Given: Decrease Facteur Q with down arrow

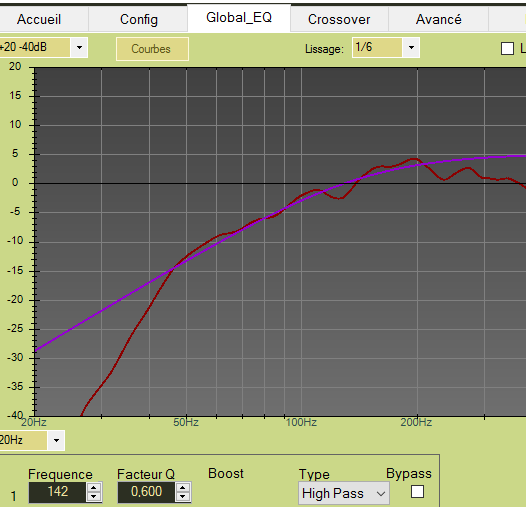Looking at the screenshot, I should point(183,496).
